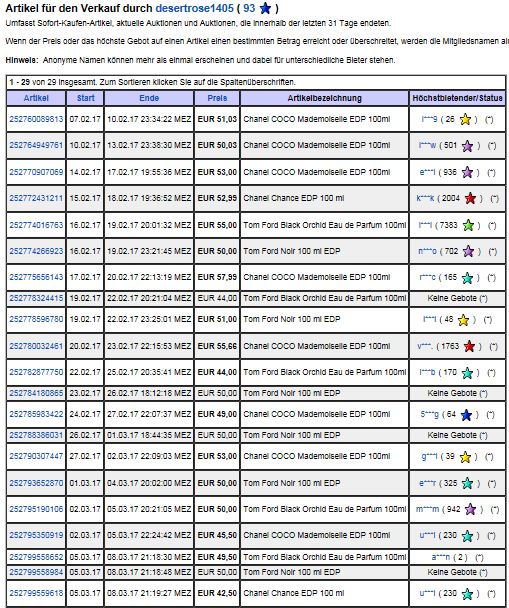The image size is (509, 608).
Task: Open item 252782877750
Action: point(36,372)
